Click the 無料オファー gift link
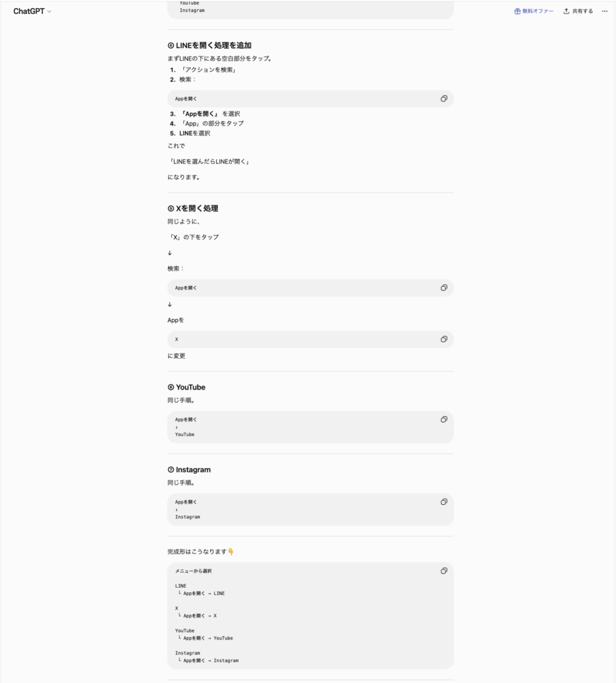The width and height of the screenshot is (616, 683). (534, 11)
